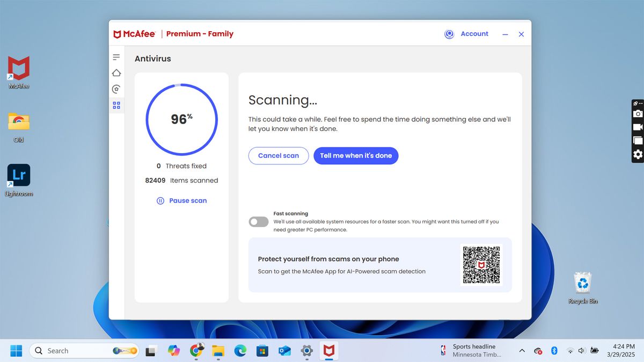The image size is (644, 362).
Task: Toggle Bluetooth in the system tray
Action: point(554,350)
